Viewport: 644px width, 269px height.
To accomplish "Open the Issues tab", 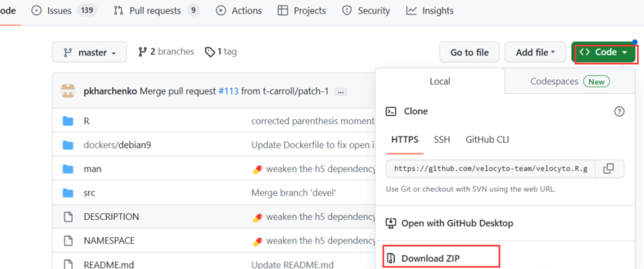I will (x=64, y=11).
